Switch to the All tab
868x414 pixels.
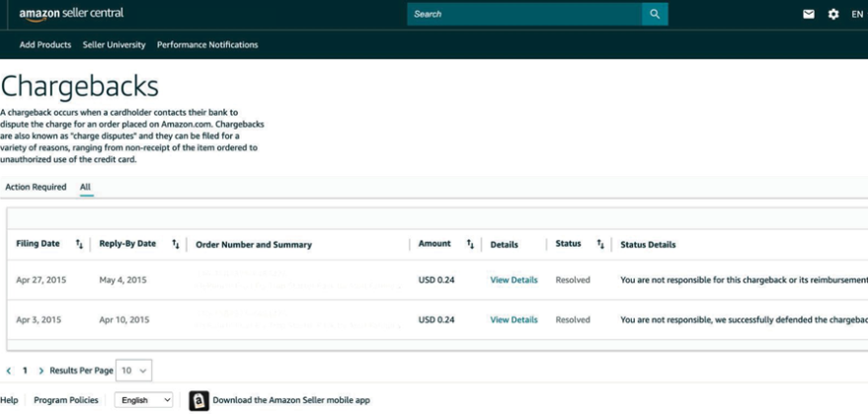pyautogui.click(x=85, y=188)
